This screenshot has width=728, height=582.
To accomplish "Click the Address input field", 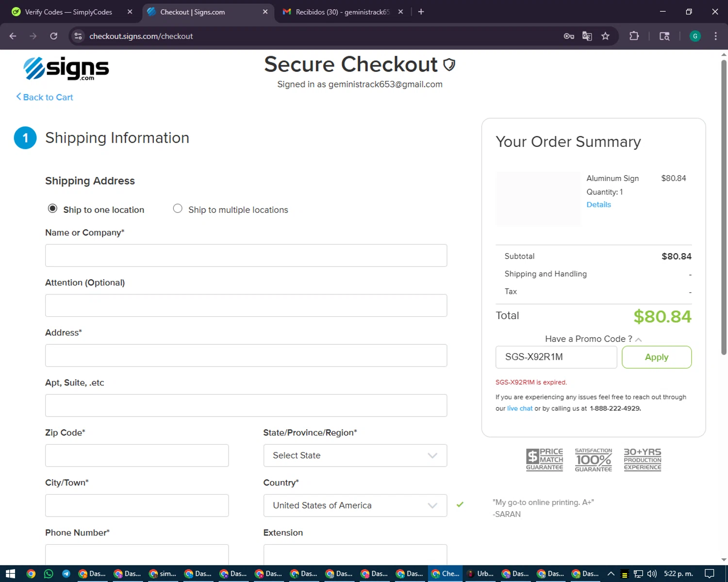I will (x=246, y=356).
